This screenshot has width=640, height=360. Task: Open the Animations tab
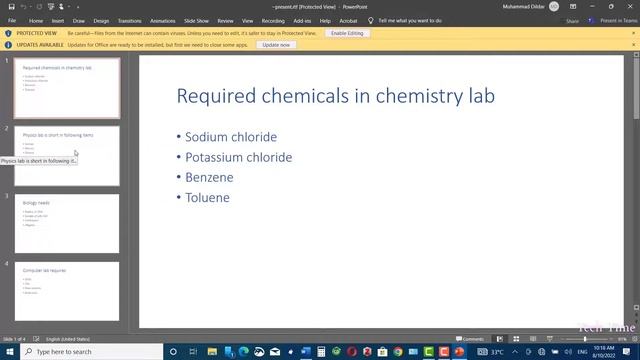162,21
